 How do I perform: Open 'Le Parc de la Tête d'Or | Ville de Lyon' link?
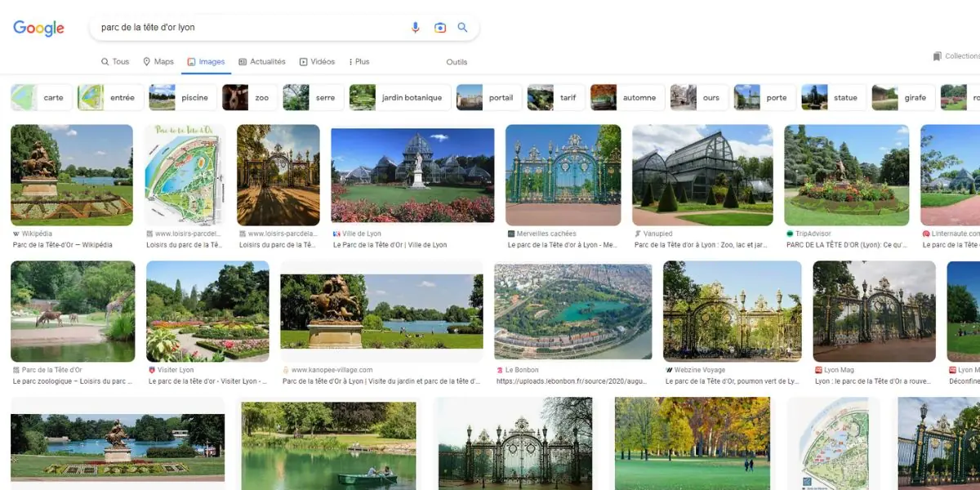point(390,245)
